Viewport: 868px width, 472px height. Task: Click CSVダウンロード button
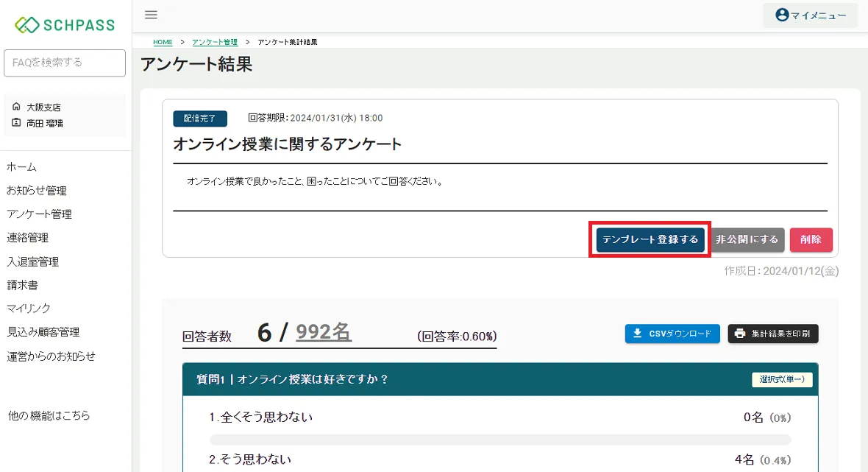(672, 334)
